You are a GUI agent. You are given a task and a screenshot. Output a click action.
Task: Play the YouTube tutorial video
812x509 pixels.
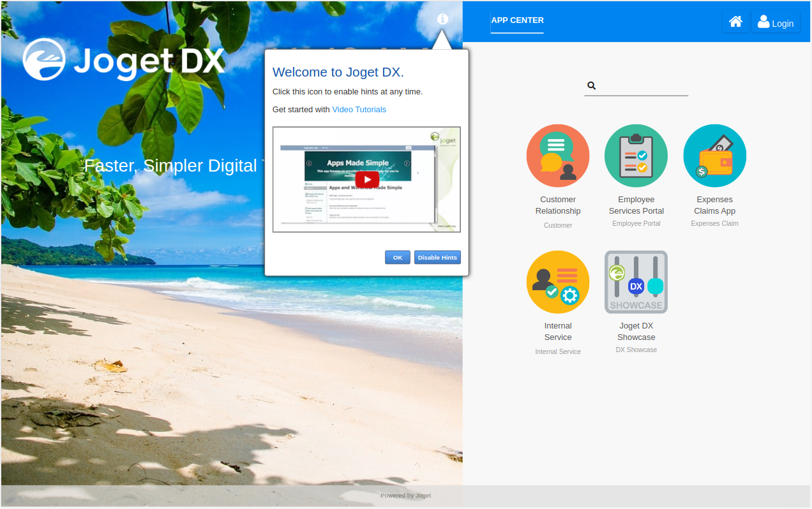pyautogui.click(x=366, y=179)
